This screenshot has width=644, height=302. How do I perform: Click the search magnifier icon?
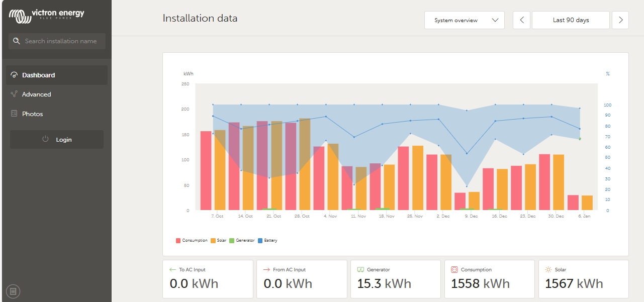click(x=17, y=41)
